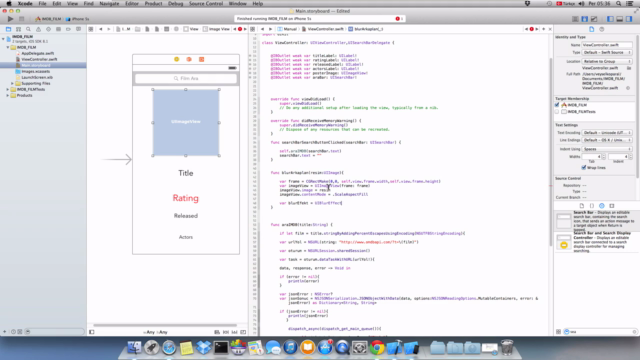Toggle IMDB_FILM target membership checkbox
Screen dimensions: 640x360
coord(557,105)
